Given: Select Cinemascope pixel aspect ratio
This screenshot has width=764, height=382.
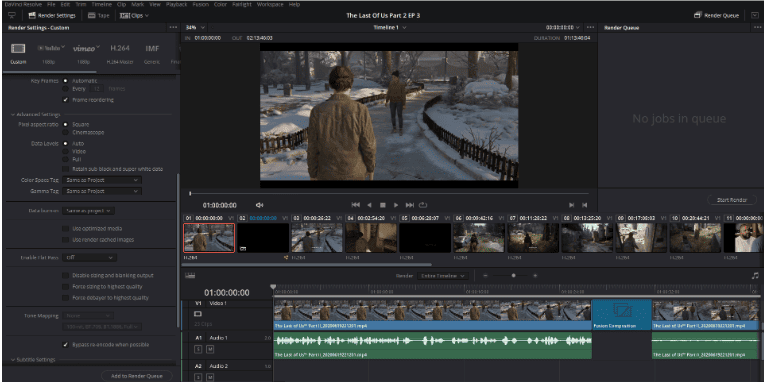Looking at the screenshot, I should pyautogui.click(x=65, y=132).
